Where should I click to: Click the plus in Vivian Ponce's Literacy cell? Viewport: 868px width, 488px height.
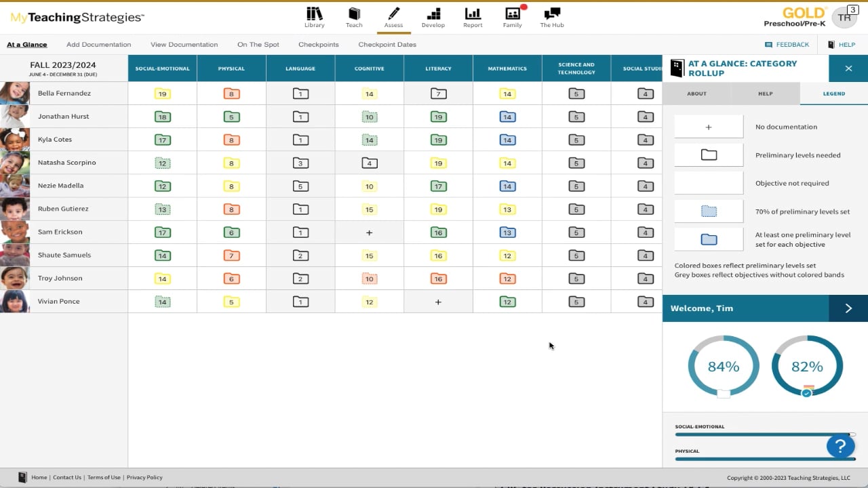point(438,302)
